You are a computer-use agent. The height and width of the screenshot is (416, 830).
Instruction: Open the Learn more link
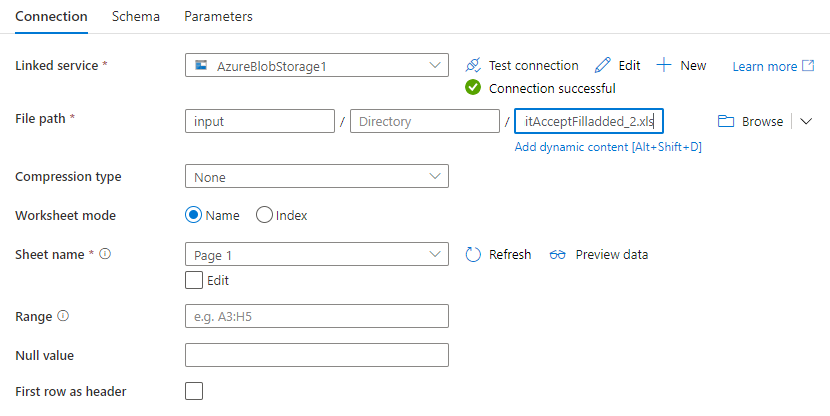click(765, 66)
